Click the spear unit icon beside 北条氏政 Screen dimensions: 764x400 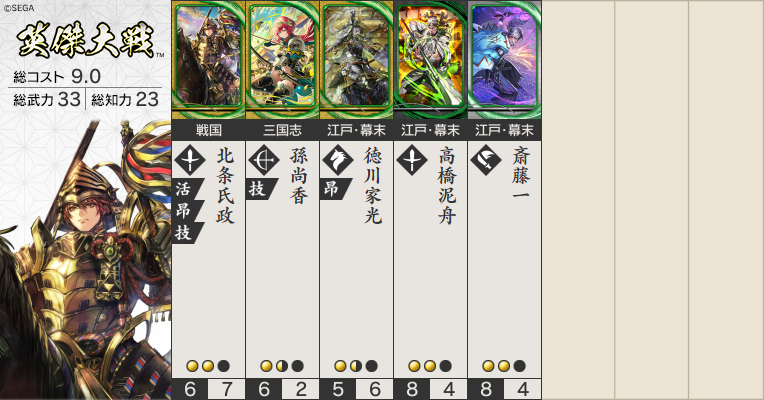click(x=190, y=160)
